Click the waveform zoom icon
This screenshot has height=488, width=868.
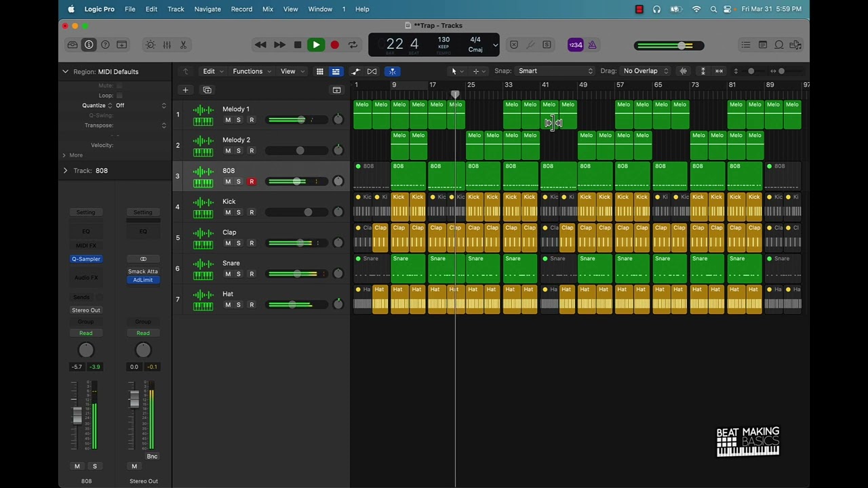tap(684, 71)
